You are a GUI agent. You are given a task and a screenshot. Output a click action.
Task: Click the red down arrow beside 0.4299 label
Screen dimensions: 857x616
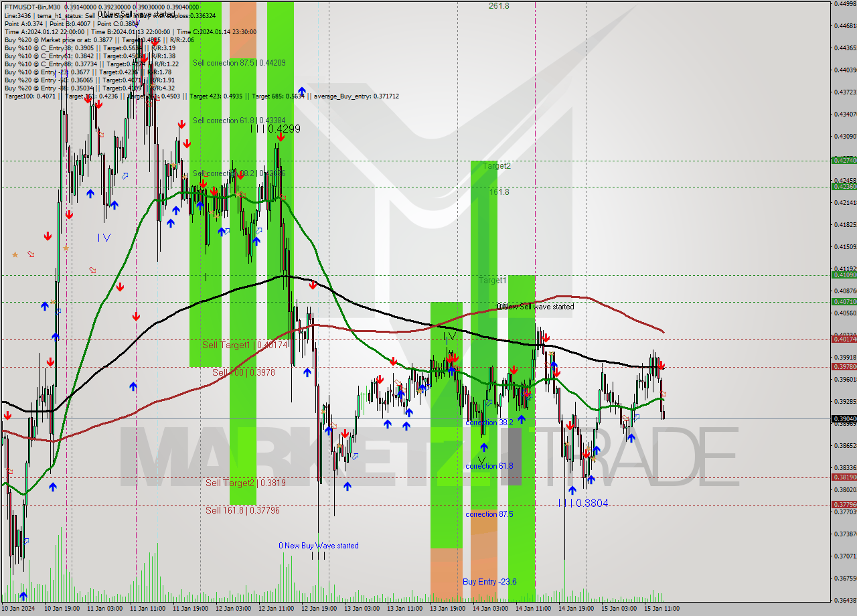pos(280,137)
